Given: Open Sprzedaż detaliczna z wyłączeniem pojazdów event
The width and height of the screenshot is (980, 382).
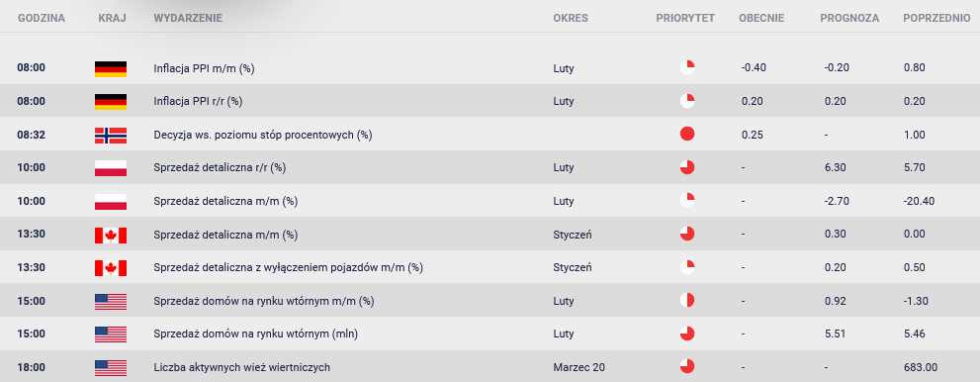Looking at the screenshot, I should click(288, 267).
